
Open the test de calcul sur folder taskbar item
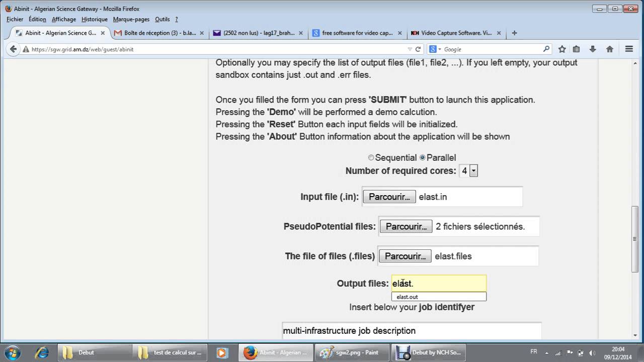(x=170, y=352)
